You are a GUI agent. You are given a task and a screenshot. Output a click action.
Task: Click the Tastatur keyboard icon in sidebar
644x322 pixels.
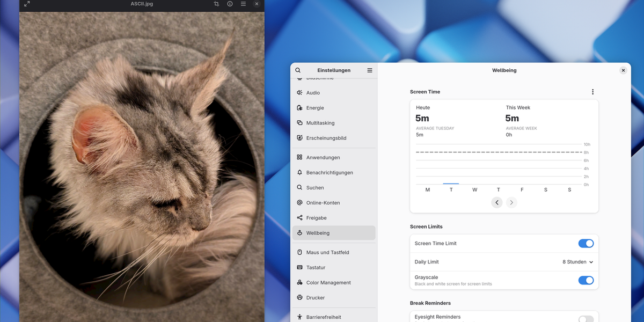pos(299,267)
